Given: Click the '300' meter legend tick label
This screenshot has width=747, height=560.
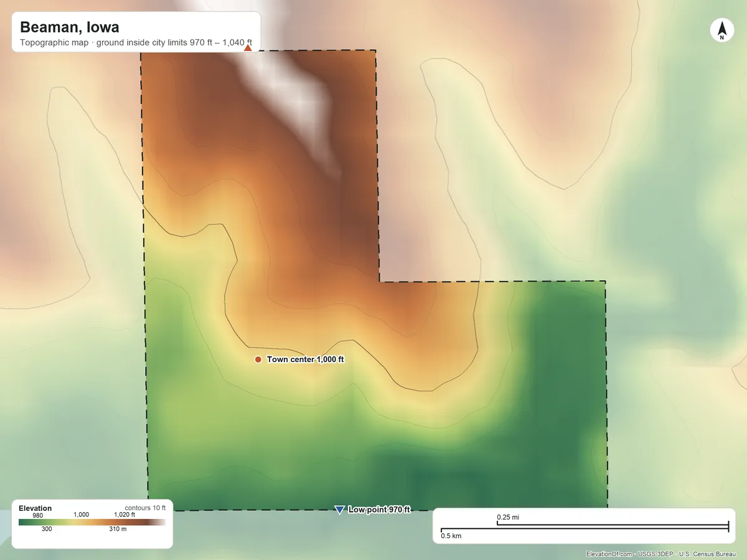Looking at the screenshot, I should pyautogui.click(x=47, y=530).
